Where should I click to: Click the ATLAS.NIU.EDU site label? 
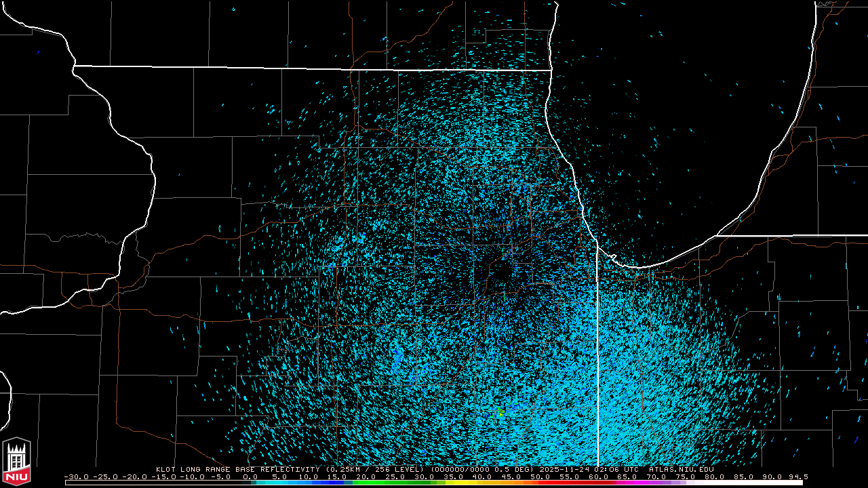point(682,469)
